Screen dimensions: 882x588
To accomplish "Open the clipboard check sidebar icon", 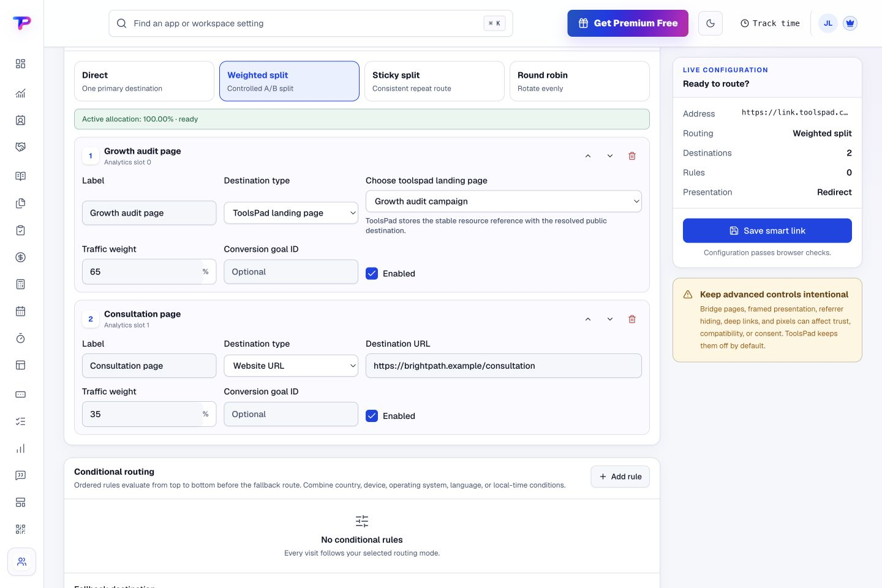I will click(20, 230).
